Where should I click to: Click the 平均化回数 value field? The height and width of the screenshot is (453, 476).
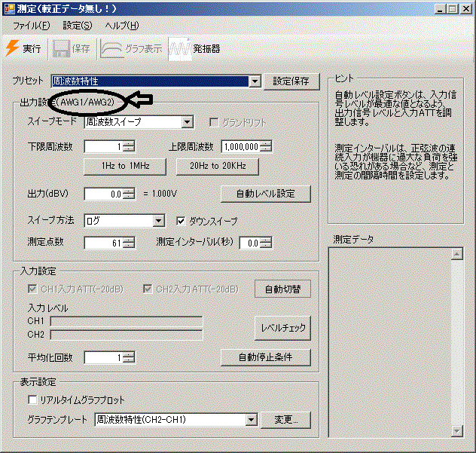(103, 357)
